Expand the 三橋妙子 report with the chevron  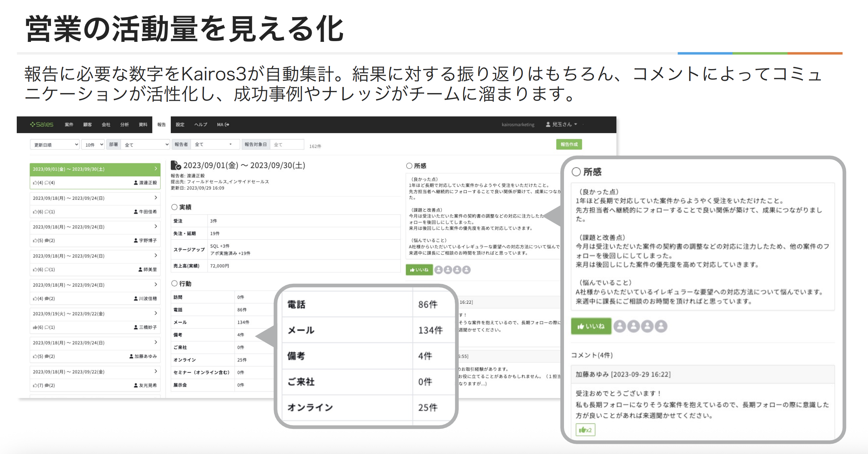155,314
